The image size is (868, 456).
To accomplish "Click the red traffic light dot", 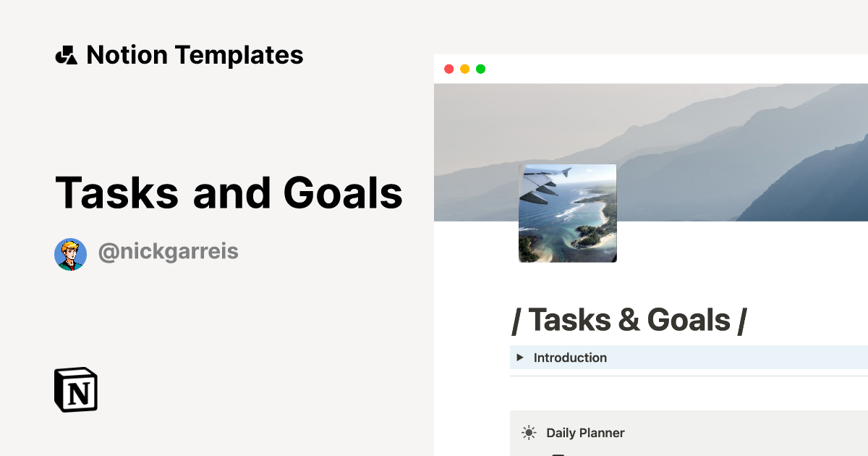I will pyautogui.click(x=449, y=69).
